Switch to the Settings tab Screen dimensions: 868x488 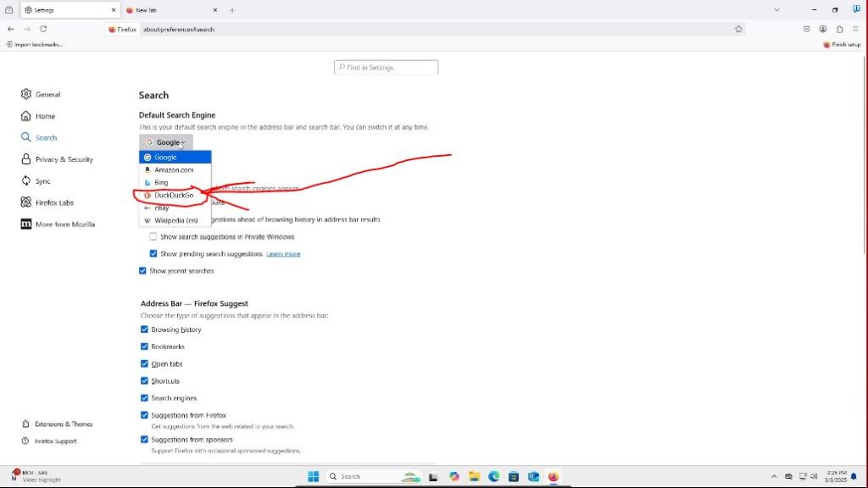(x=70, y=10)
